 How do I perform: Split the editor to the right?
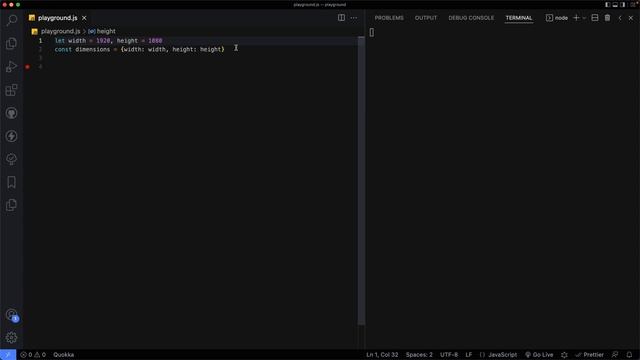coord(341,18)
